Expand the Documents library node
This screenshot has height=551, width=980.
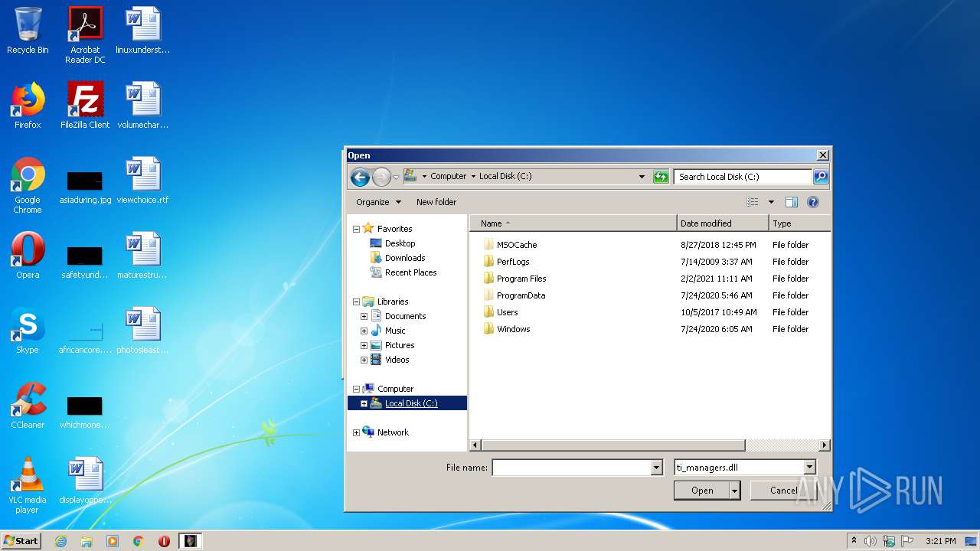point(364,316)
